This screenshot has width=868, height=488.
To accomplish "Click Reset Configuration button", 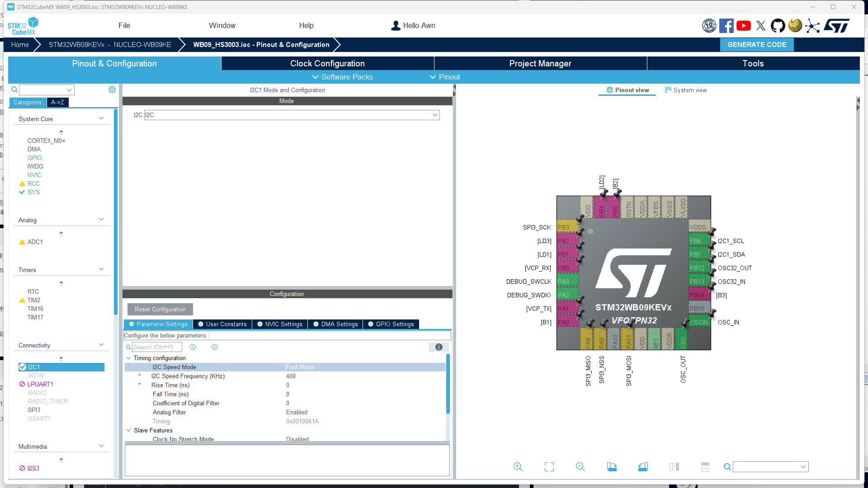I will [x=160, y=310].
